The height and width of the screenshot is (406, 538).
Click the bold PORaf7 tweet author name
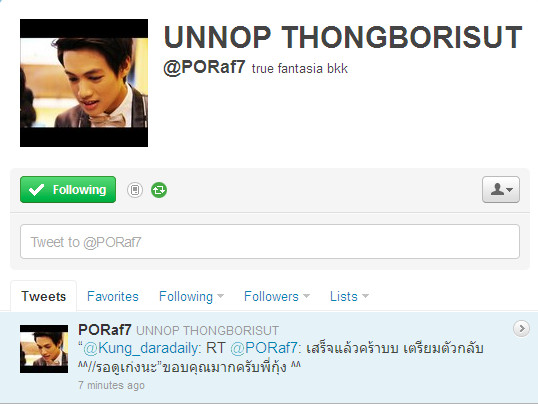(x=105, y=330)
